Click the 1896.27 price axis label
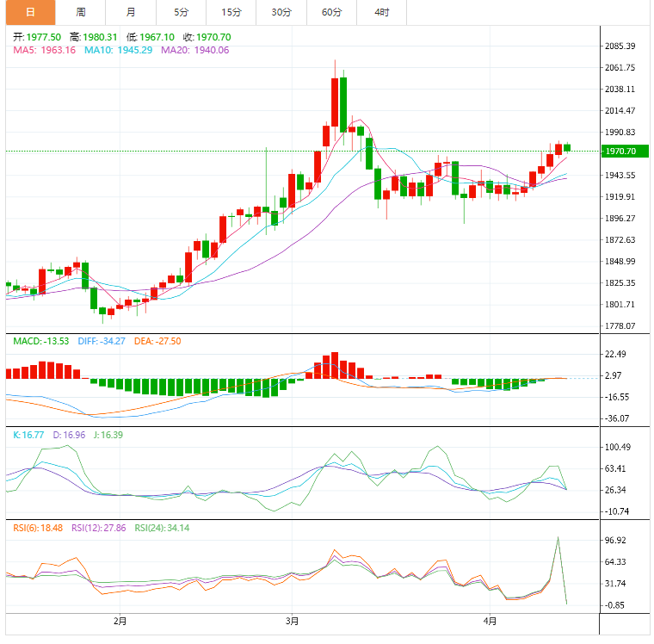Viewport: 654px width, 644px height. [620, 218]
